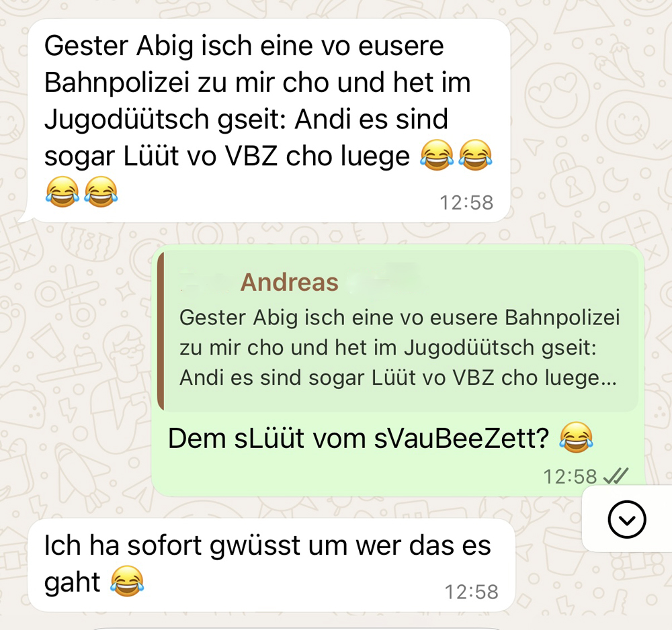Tap the 12:58 timestamp of the bottom message

click(x=472, y=592)
